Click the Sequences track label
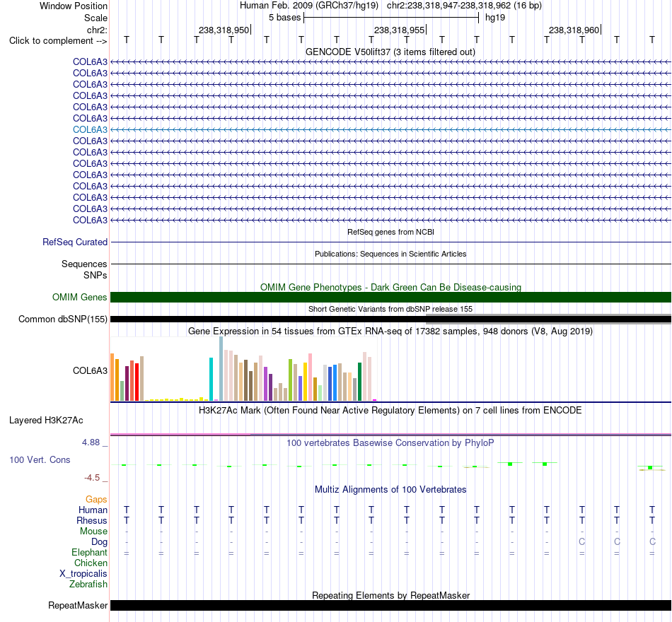The image size is (672, 622). (x=84, y=264)
